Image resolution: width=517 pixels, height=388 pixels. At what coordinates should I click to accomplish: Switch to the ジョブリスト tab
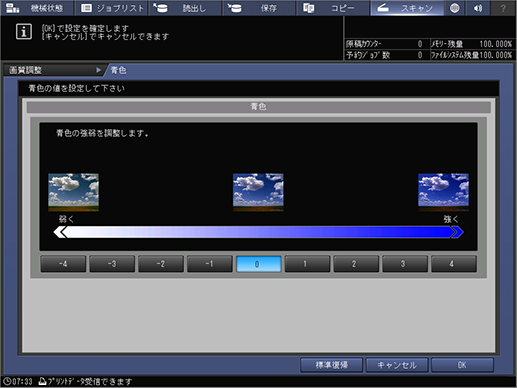coord(111,8)
